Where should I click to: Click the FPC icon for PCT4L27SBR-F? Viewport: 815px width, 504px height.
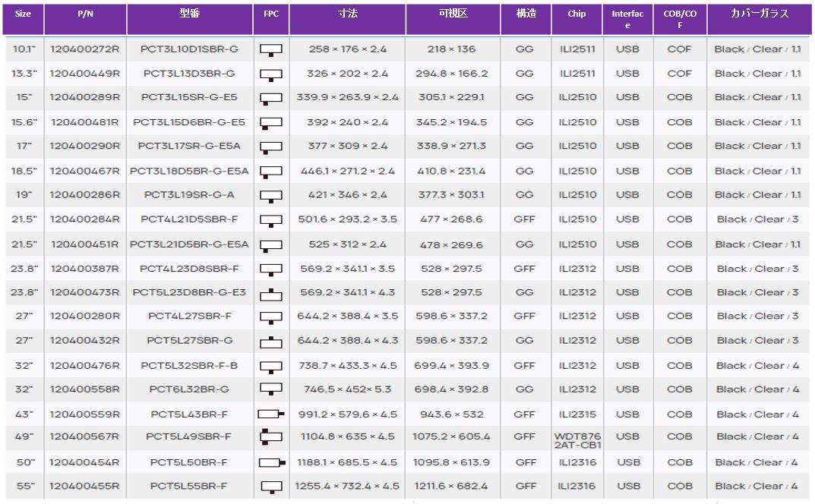pos(271,318)
